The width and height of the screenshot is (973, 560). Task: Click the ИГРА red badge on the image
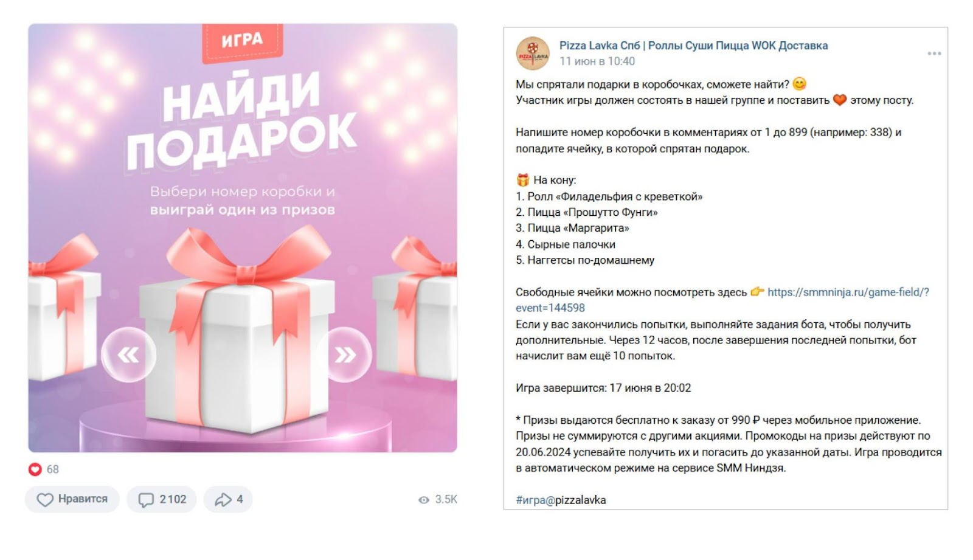[x=242, y=41]
